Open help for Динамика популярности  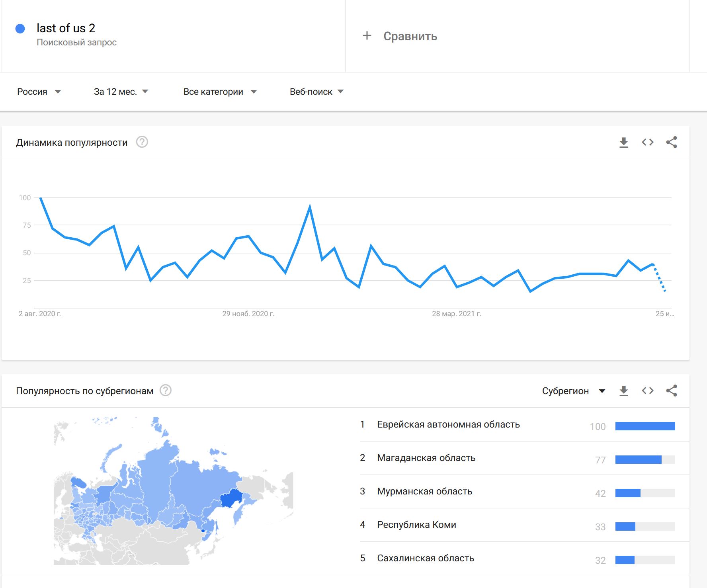142,142
